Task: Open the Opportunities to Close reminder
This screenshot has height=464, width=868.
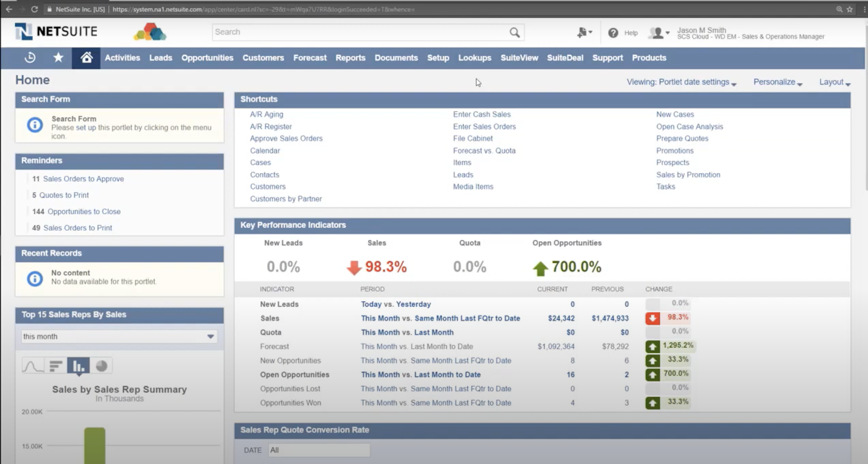Action: pyautogui.click(x=84, y=211)
